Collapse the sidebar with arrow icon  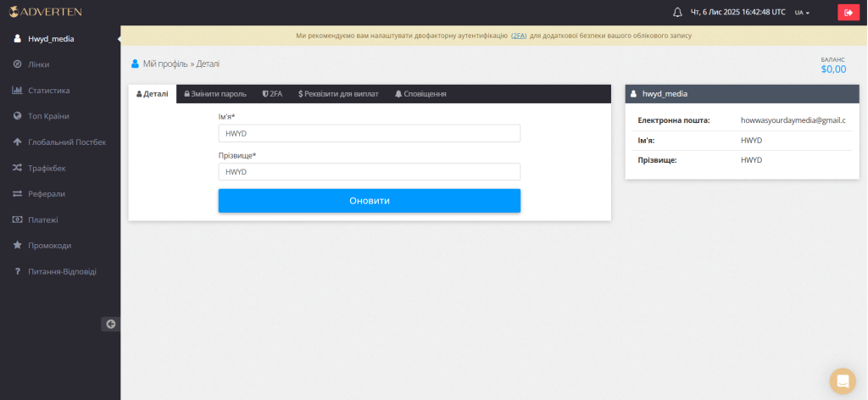(x=110, y=324)
